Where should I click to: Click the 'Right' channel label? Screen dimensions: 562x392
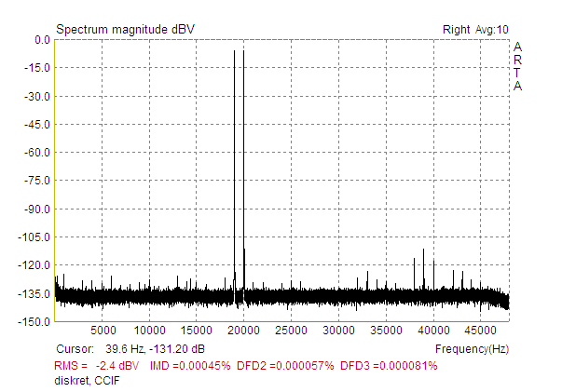(x=456, y=30)
